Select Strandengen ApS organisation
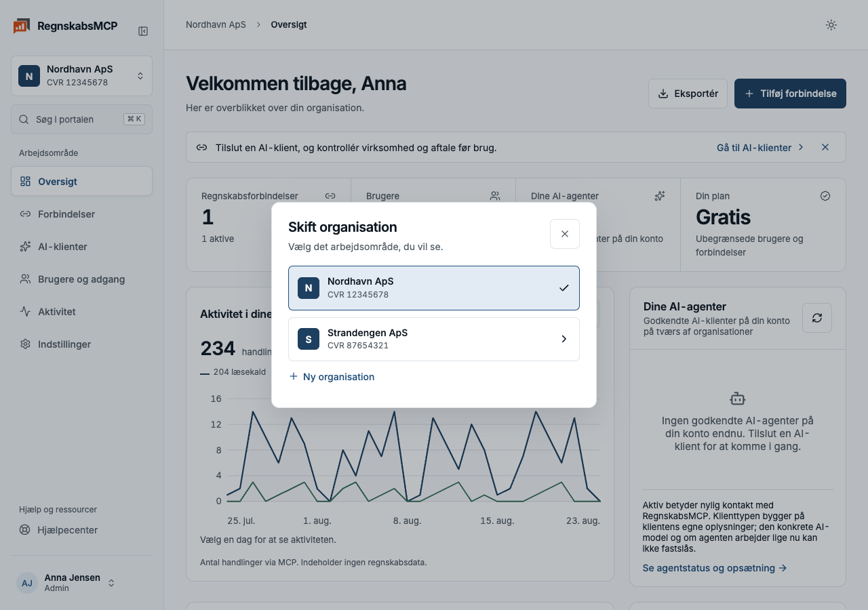This screenshot has height=610, width=868. click(434, 339)
